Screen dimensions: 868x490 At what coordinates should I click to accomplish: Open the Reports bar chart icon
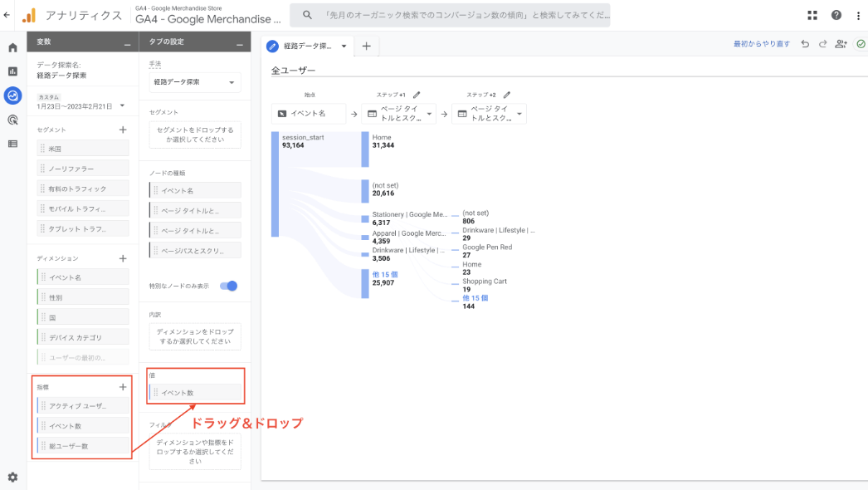(x=12, y=71)
